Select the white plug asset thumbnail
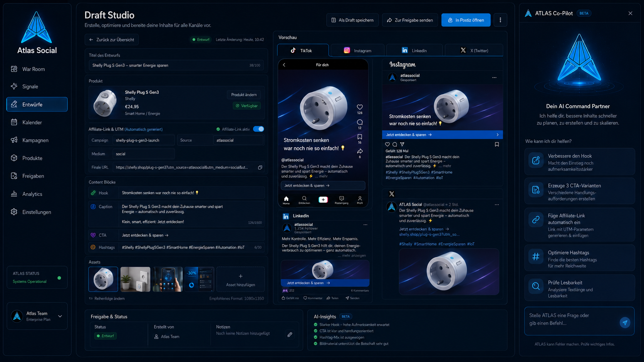 click(103, 279)
